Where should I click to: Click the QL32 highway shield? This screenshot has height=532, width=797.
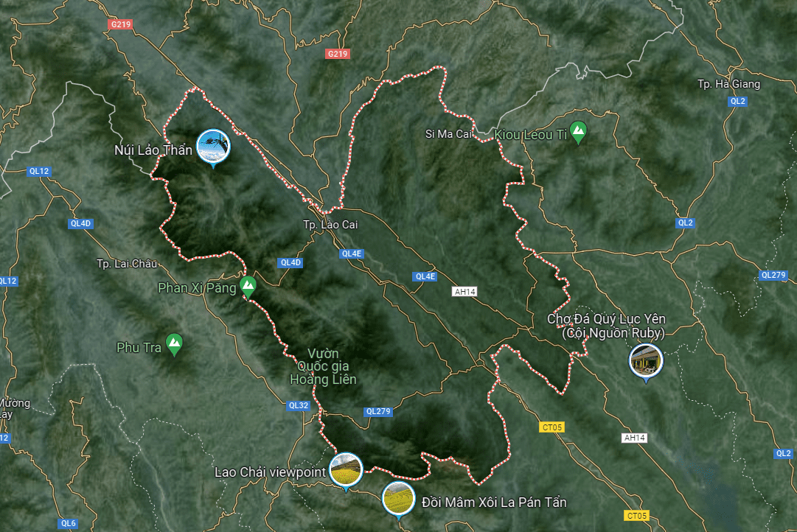pyautogui.click(x=298, y=405)
